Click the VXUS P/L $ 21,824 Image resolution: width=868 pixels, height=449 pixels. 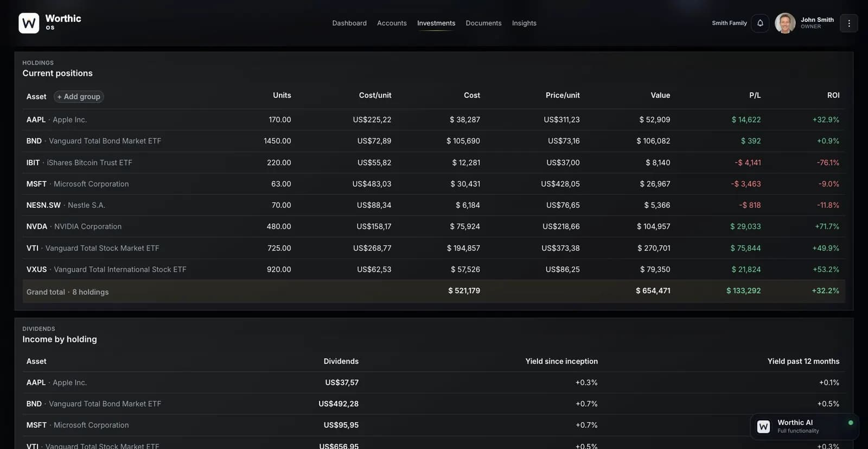click(x=746, y=269)
